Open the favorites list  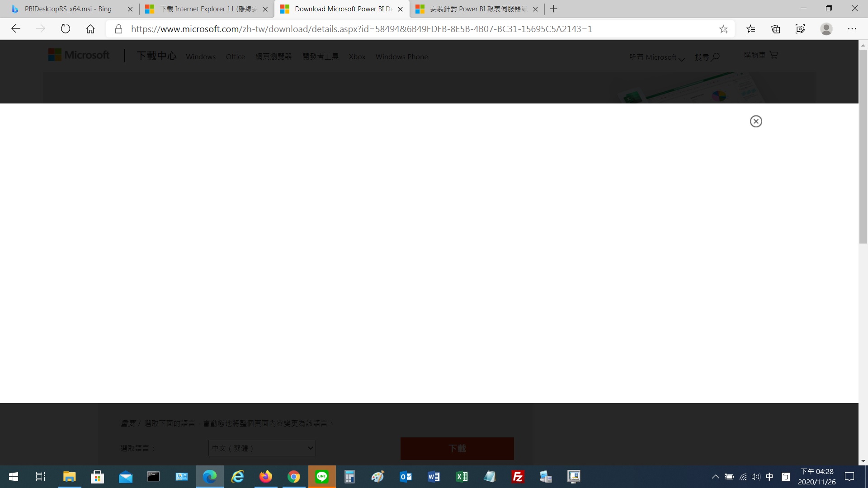coord(751,29)
